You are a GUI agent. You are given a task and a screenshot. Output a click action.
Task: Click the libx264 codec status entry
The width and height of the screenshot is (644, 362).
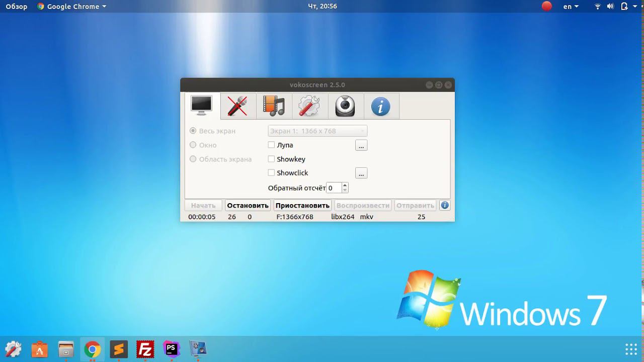[343, 217]
